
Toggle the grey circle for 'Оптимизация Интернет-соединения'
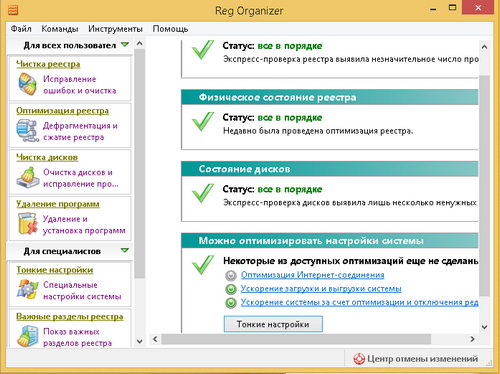coord(231,275)
